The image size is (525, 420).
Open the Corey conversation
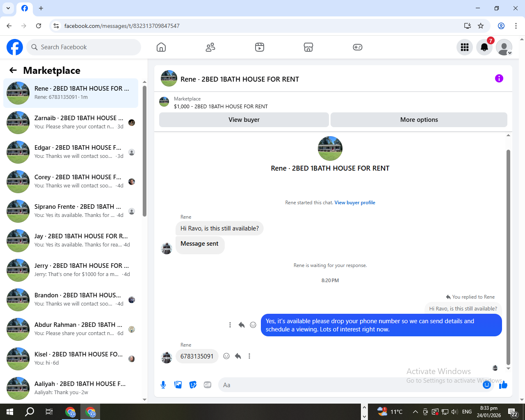pyautogui.click(x=71, y=182)
